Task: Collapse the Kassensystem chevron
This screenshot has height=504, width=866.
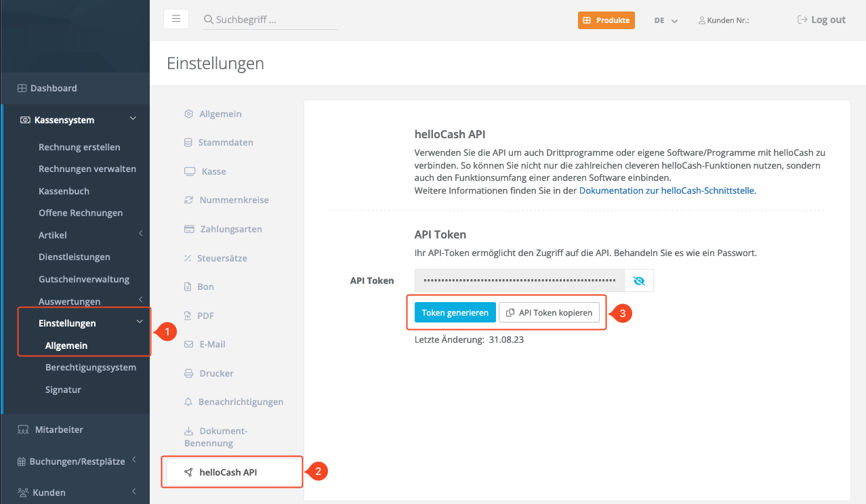Action: point(133,119)
